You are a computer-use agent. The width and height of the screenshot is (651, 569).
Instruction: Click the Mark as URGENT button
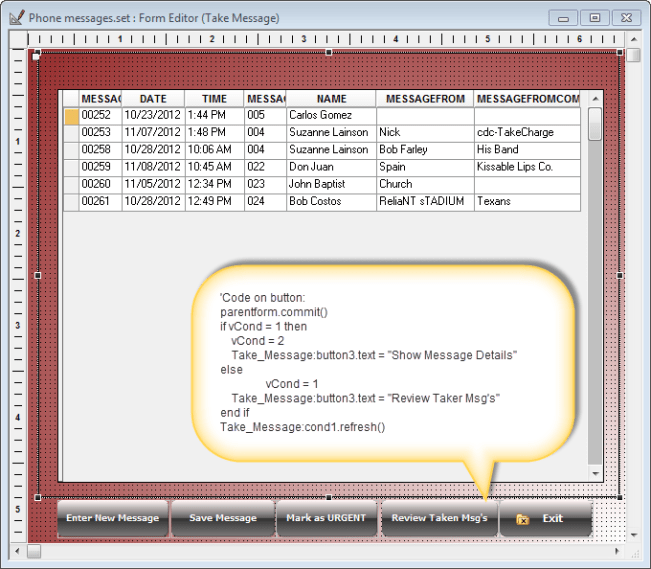pos(327,518)
